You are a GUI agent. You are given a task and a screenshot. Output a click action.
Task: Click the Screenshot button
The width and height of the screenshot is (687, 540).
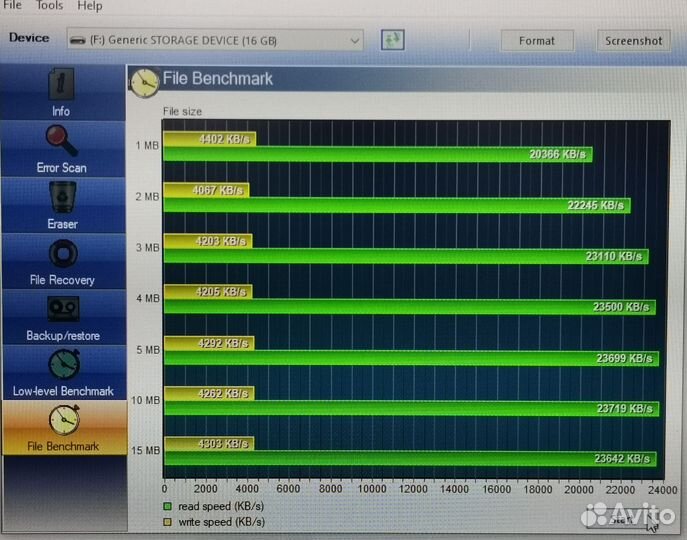click(x=634, y=41)
